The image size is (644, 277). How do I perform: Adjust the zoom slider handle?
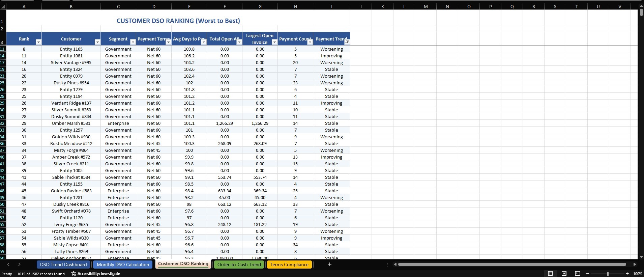608,274
